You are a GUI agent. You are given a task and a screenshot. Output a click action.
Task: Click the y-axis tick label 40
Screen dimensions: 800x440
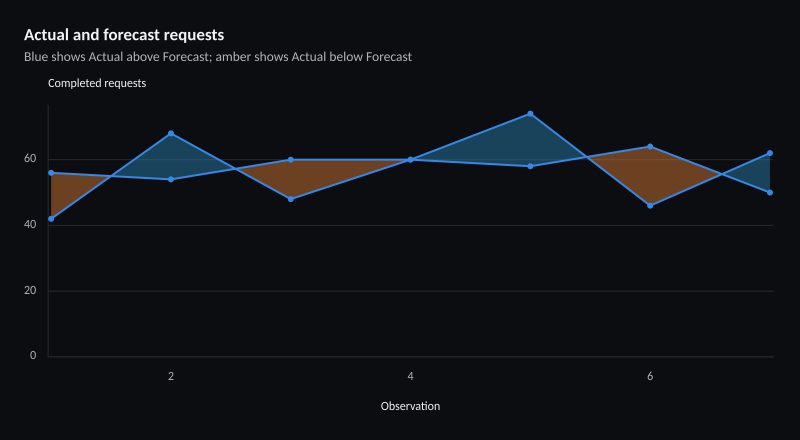pos(31,225)
